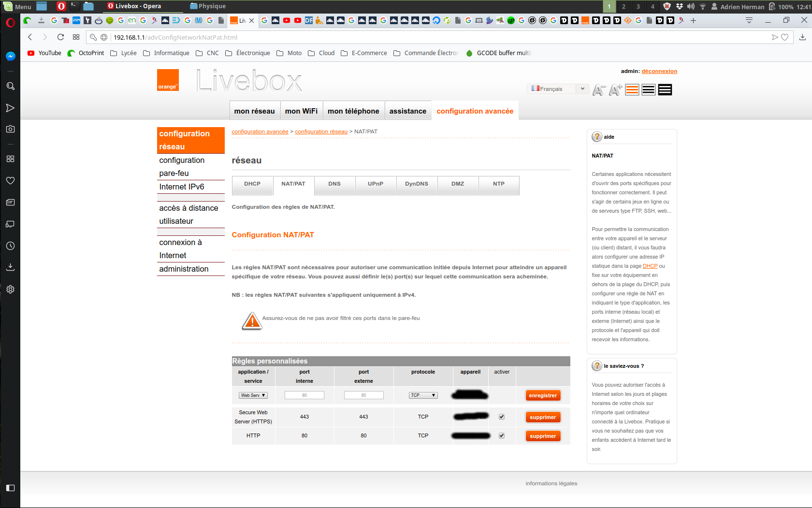This screenshot has width=812, height=508.
Task: Increase font size with the A+ icon
Action: [x=615, y=90]
